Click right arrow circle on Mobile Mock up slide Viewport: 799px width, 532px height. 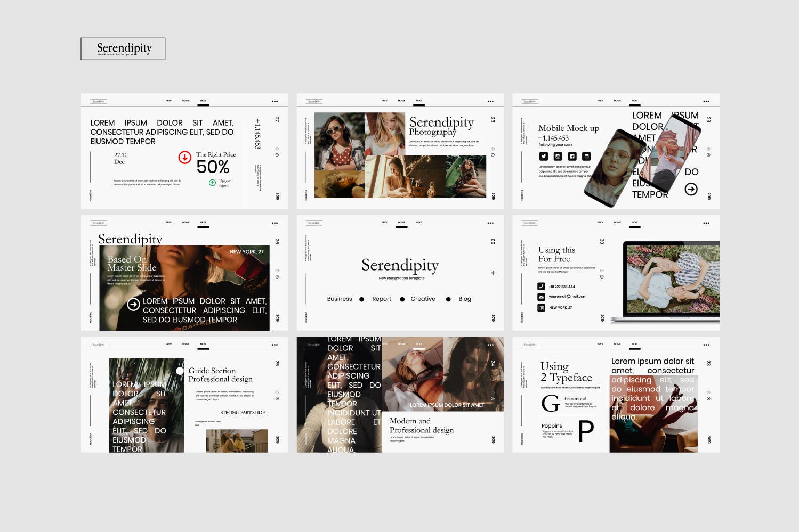click(691, 189)
